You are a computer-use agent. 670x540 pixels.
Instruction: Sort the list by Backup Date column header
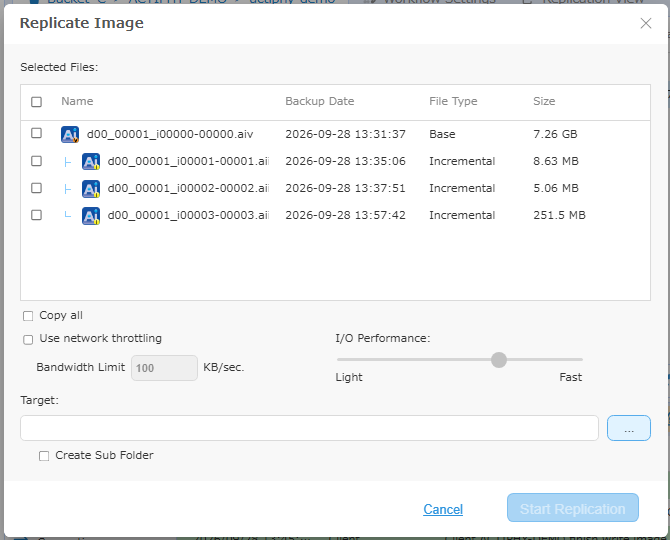pyautogui.click(x=320, y=101)
